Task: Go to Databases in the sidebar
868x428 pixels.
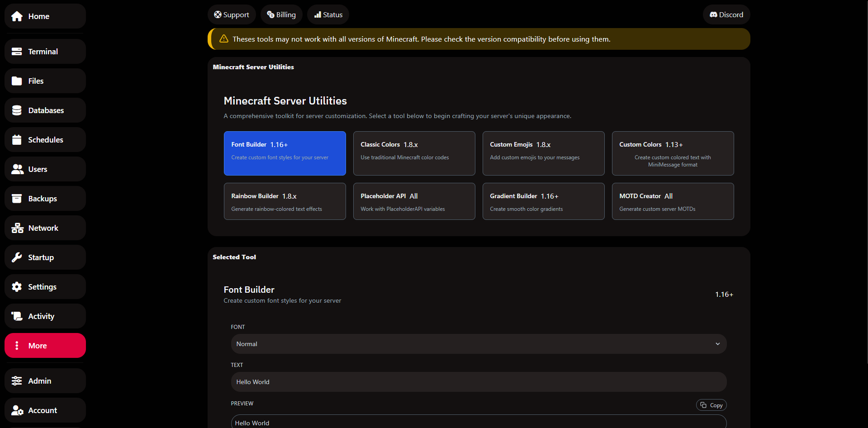Action: tap(45, 110)
